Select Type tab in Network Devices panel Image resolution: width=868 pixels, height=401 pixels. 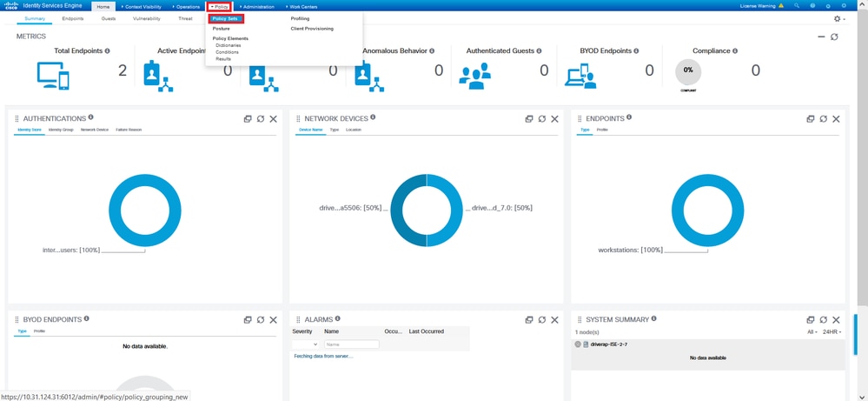335,130
